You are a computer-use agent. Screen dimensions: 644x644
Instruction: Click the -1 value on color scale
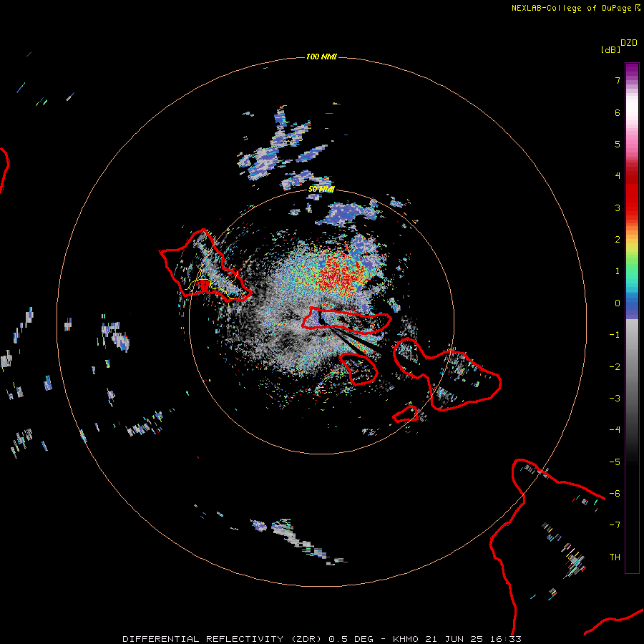[x=615, y=335]
